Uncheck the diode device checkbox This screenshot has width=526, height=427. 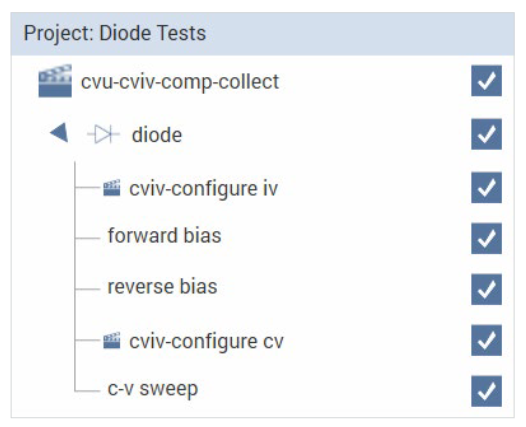tap(486, 134)
